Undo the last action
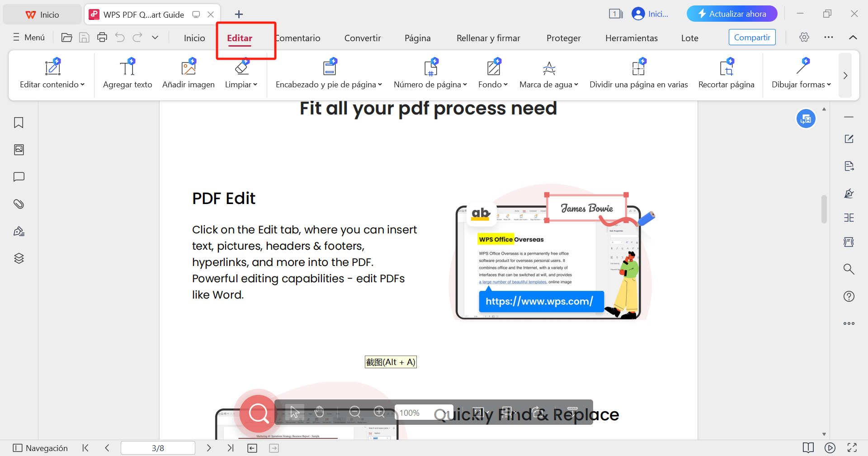The width and height of the screenshot is (868, 456). point(120,38)
